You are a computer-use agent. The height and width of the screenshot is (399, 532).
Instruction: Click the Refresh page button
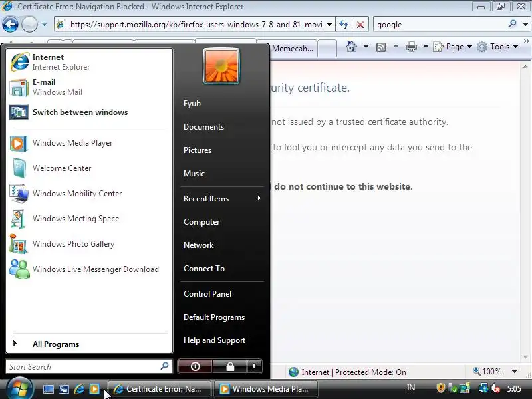point(344,25)
